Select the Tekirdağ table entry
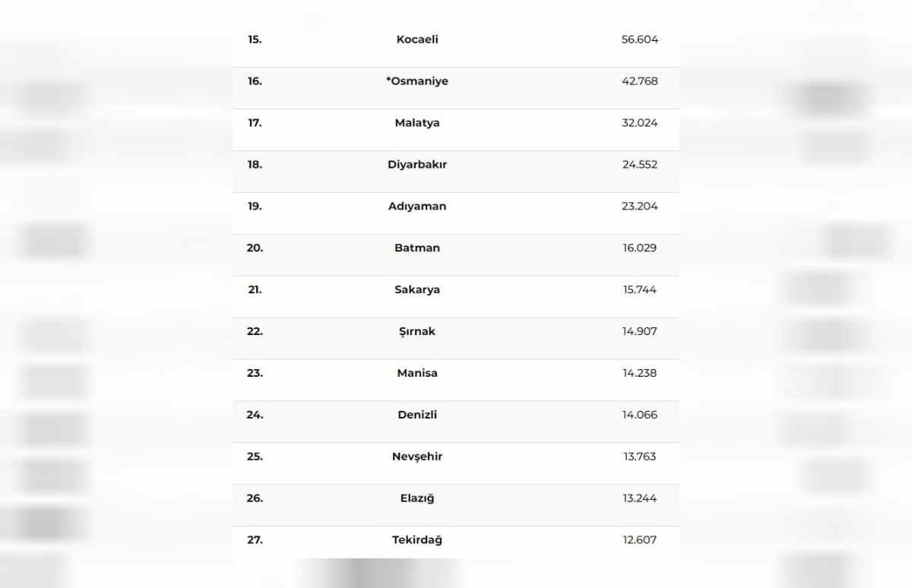 (x=417, y=540)
